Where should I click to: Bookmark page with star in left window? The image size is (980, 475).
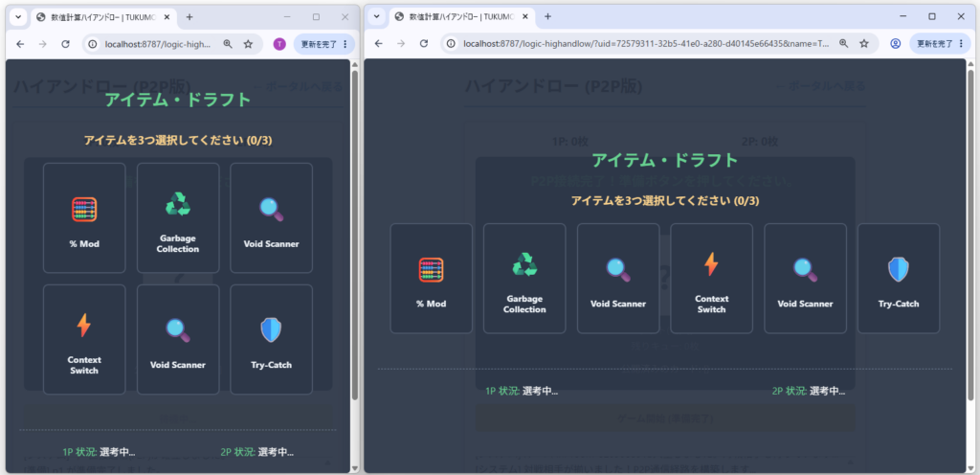[248, 44]
